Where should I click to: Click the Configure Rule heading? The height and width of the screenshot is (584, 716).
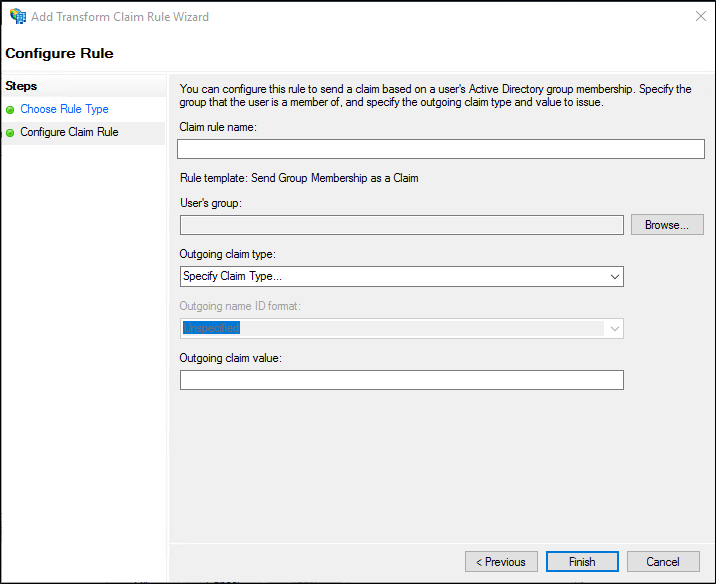[x=59, y=53]
